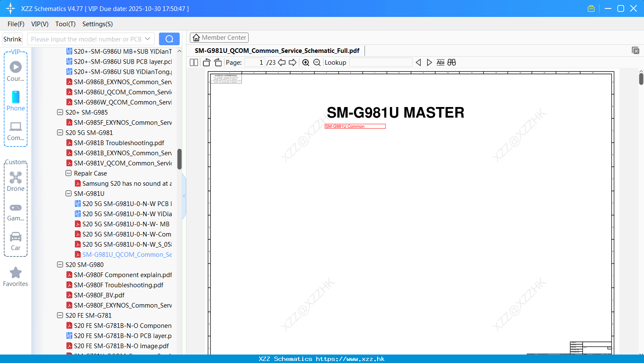644x363 pixels.
Task: Toggle the two-page view layout
Action: click(193, 62)
